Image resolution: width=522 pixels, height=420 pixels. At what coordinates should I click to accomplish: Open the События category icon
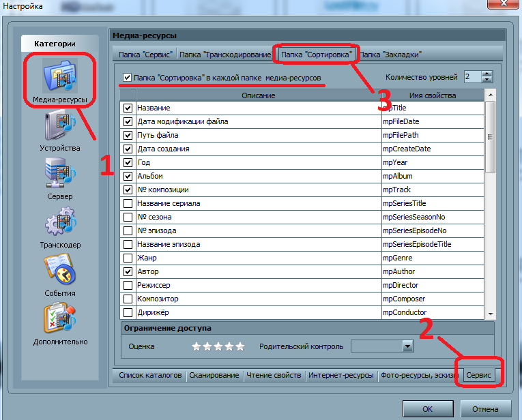(x=60, y=271)
